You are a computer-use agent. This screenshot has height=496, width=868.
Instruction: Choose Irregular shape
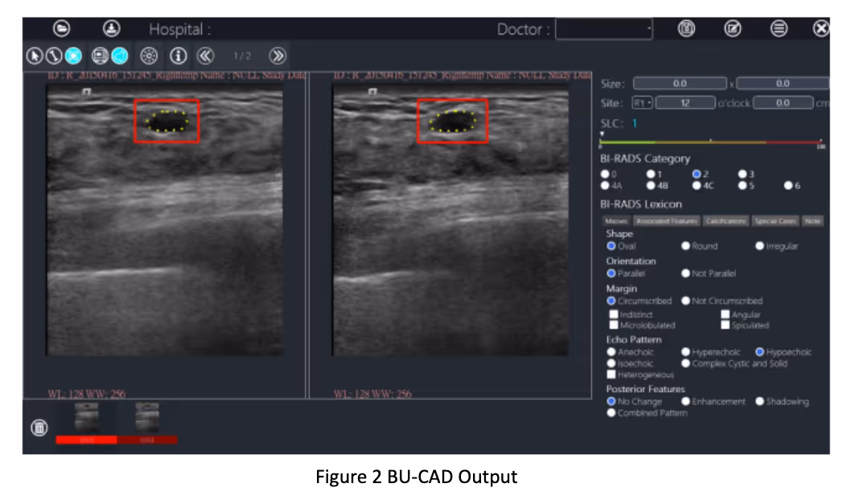[759, 246]
